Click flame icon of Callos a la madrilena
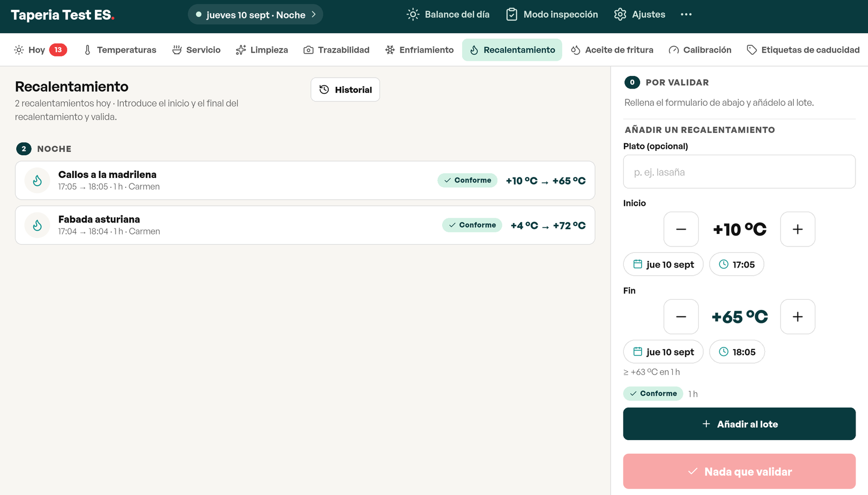This screenshot has width=868, height=495. pos(37,181)
